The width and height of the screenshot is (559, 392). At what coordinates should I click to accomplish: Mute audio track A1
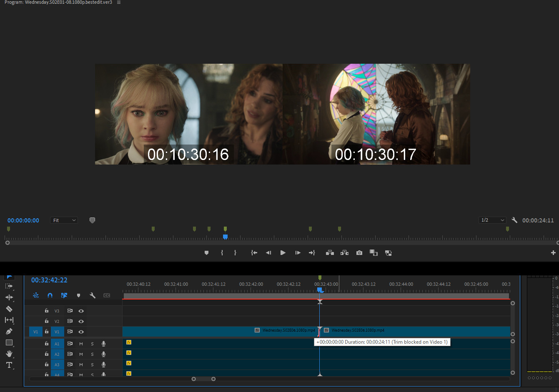coord(81,344)
